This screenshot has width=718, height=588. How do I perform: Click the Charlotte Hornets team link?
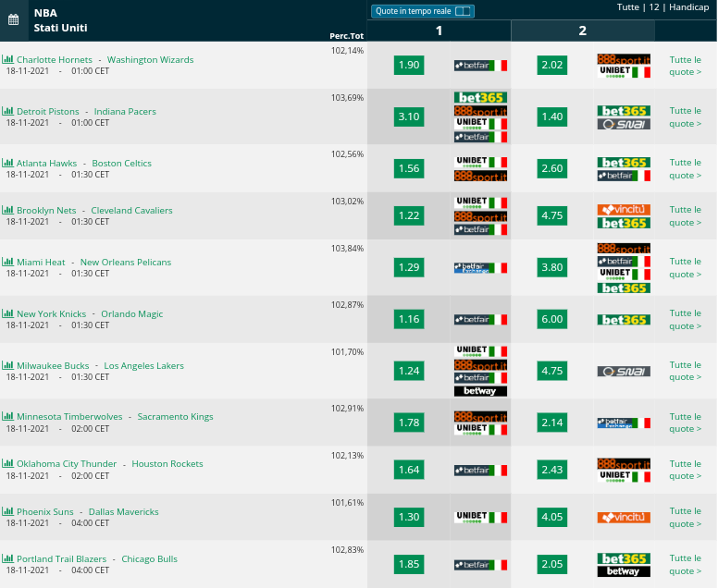55,59
